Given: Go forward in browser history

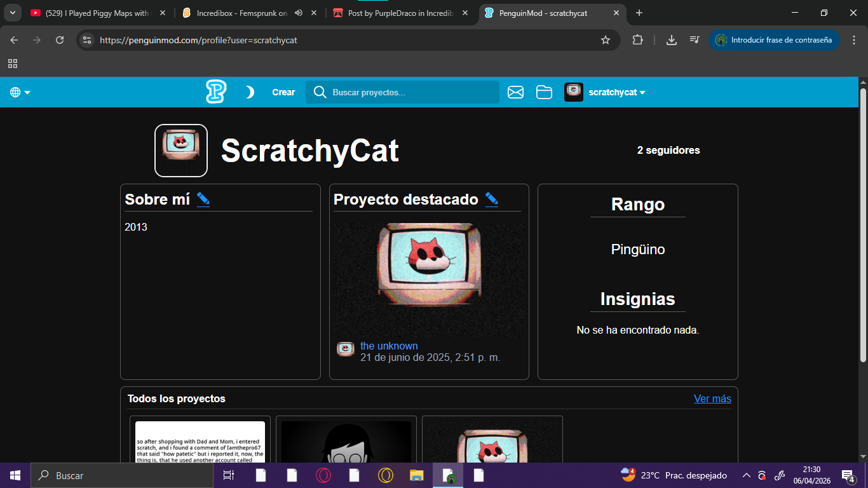Looking at the screenshot, I should point(37,40).
